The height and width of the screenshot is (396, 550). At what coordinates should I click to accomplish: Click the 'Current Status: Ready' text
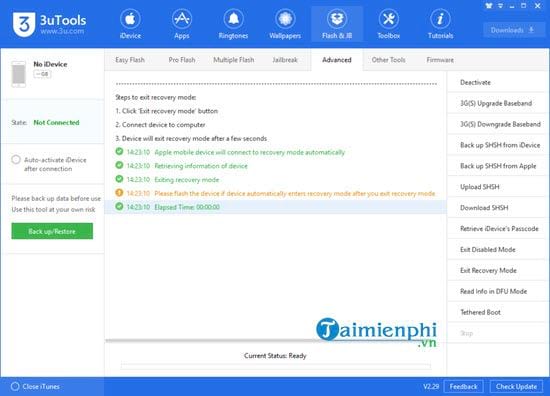[x=275, y=356]
